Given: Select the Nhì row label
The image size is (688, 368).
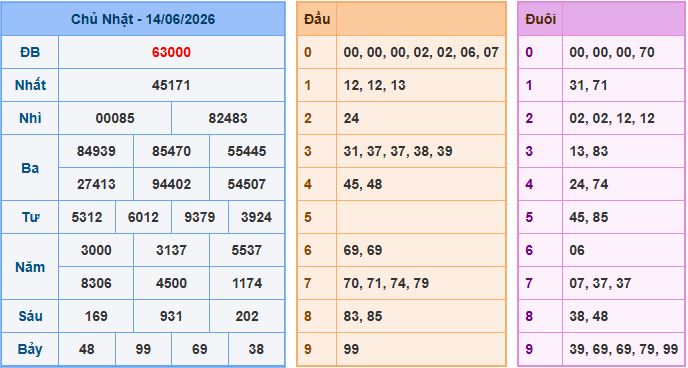Looking at the screenshot, I should click(x=30, y=118).
